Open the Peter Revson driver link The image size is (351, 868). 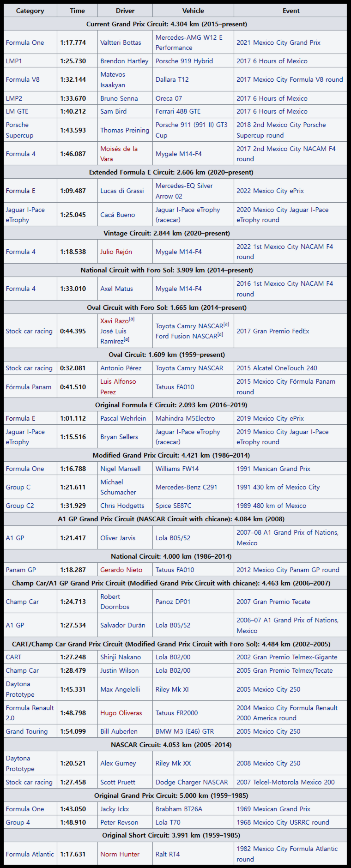119,822
